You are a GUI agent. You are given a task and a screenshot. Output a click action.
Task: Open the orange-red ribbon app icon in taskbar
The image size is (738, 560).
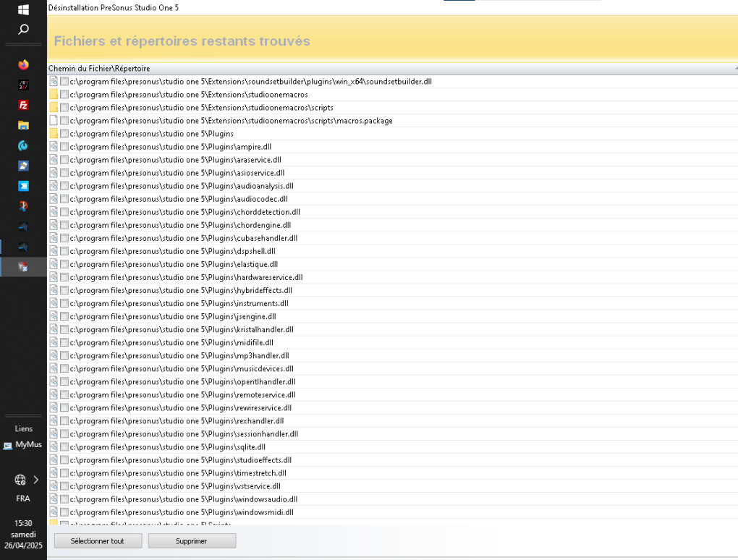point(23,206)
